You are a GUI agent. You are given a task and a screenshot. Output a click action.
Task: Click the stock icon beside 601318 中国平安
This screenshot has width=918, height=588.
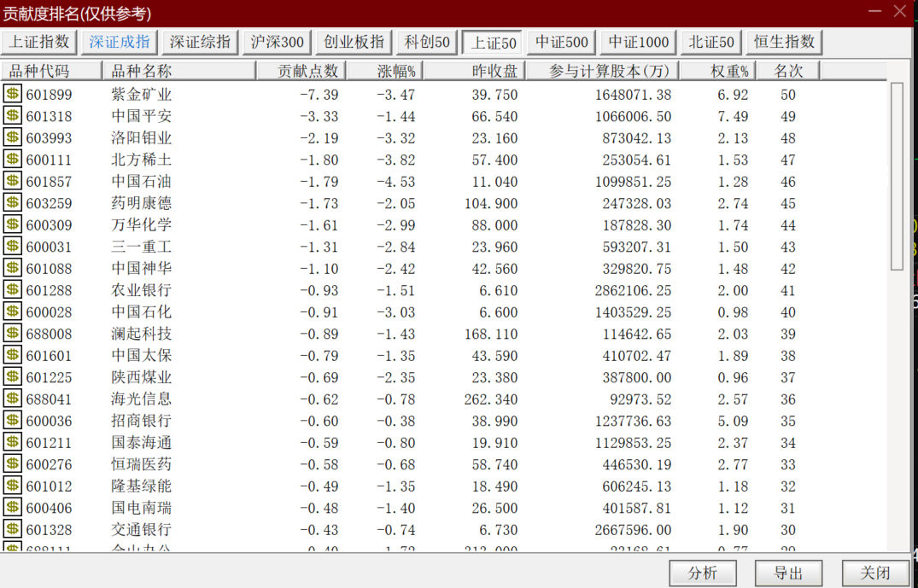pyautogui.click(x=12, y=115)
